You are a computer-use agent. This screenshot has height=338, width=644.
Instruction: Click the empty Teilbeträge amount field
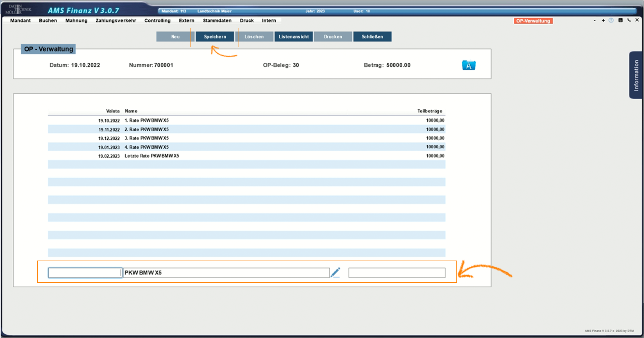coord(397,273)
